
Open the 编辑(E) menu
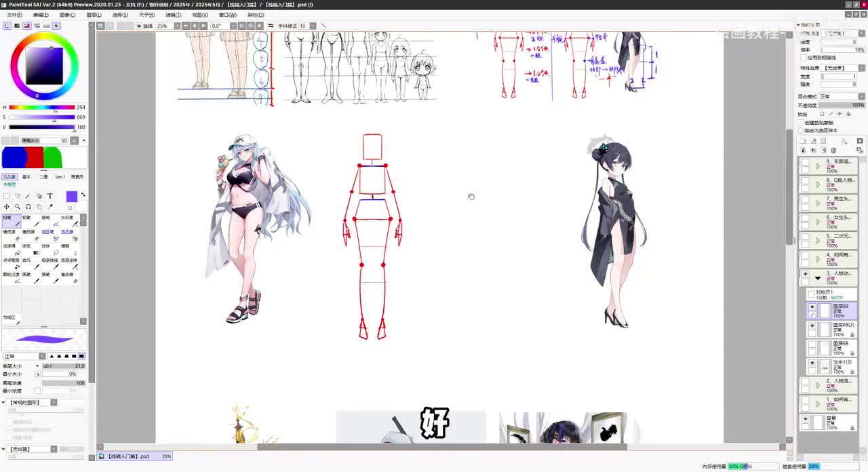click(x=41, y=15)
